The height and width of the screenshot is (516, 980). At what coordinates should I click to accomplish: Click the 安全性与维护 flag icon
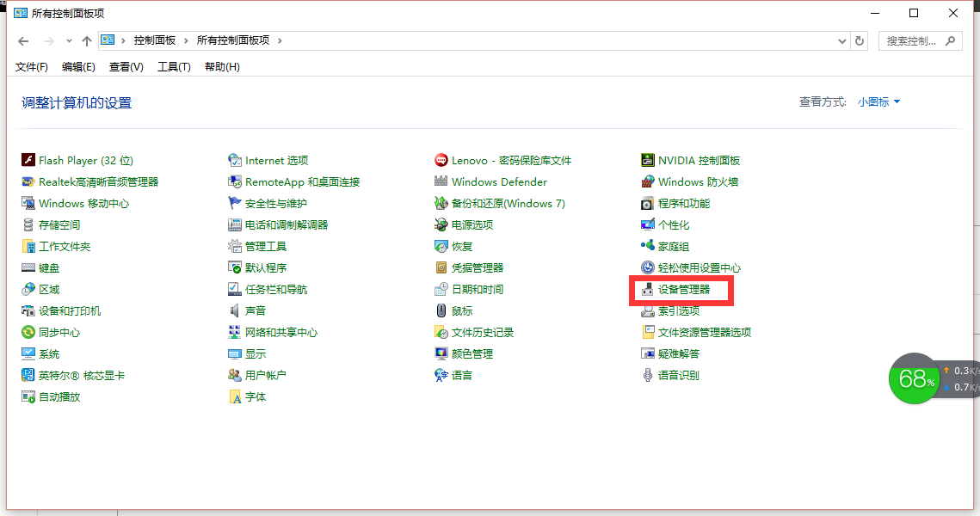click(x=234, y=203)
